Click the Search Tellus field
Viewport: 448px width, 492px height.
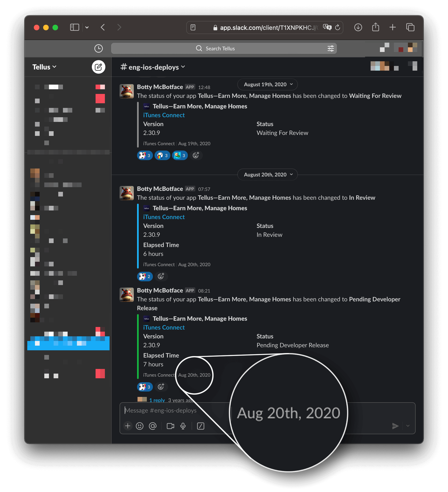[224, 48]
